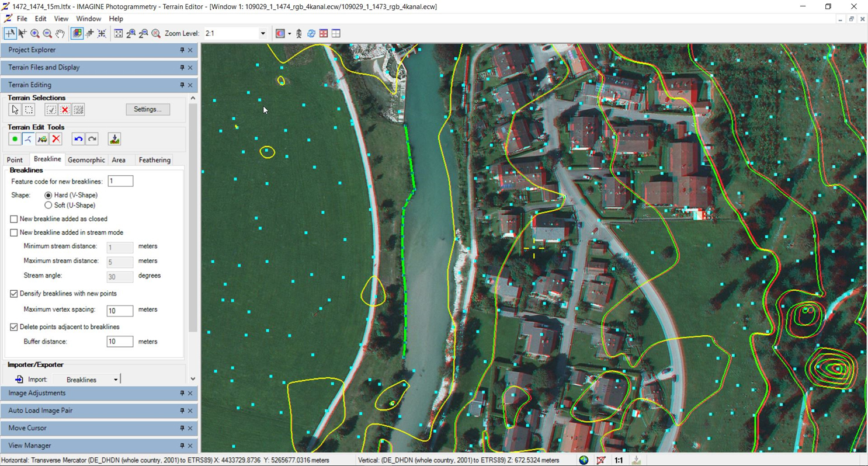The width and height of the screenshot is (868, 466).
Task: Undo the last terrain edit
Action: tap(78, 139)
